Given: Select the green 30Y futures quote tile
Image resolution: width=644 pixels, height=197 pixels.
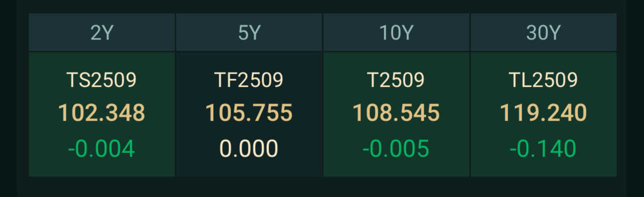Looking at the screenshot, I should (544, 114).
